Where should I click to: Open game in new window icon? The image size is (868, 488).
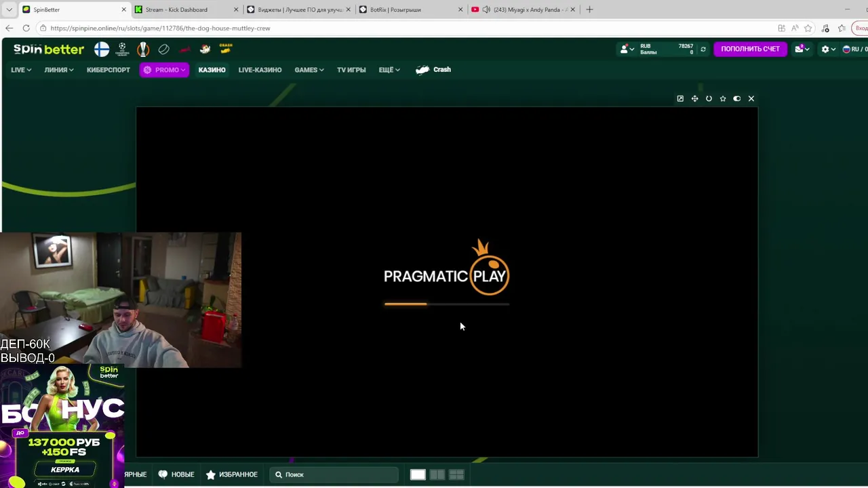click(680, 99)
